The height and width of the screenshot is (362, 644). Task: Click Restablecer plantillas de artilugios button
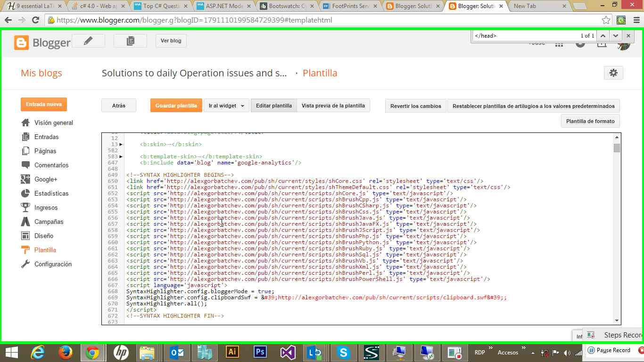[x=534, y=106]
